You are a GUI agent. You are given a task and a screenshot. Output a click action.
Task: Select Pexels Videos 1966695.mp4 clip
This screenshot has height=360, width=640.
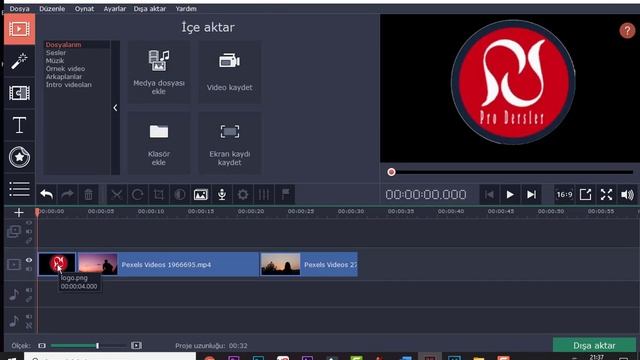point(168,264)
